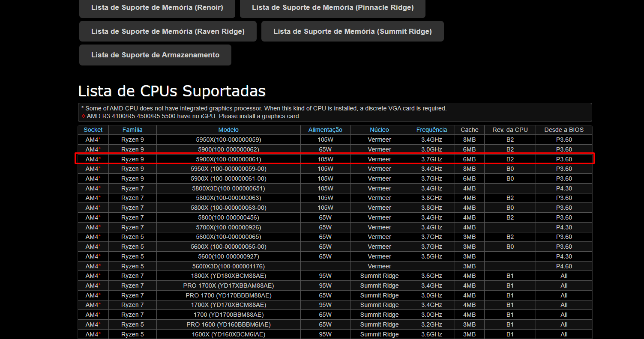Select model 1800X (YD180XBCM88AE) cell

[x=228, y=276]
